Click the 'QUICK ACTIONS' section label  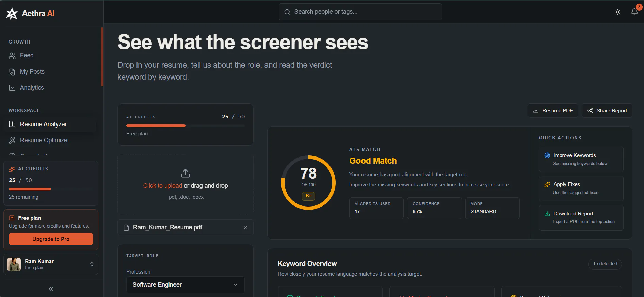[560, 138]
